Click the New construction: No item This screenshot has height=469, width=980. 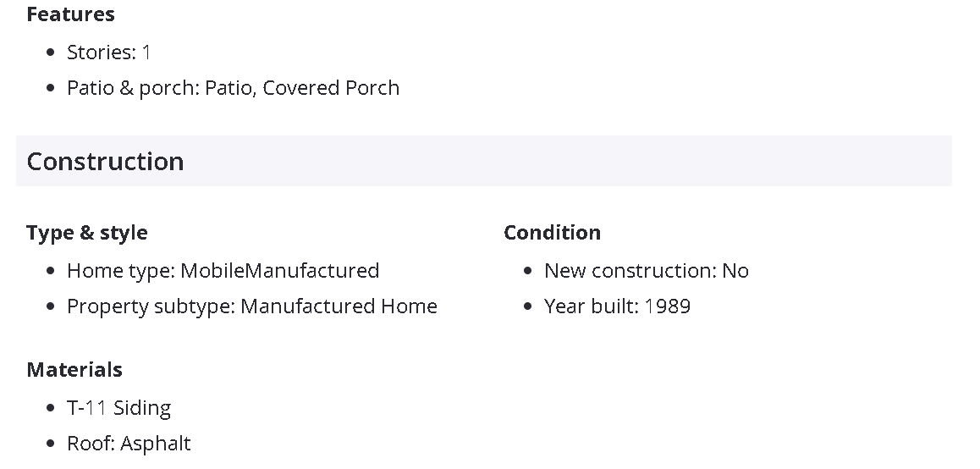pos(646,271)
